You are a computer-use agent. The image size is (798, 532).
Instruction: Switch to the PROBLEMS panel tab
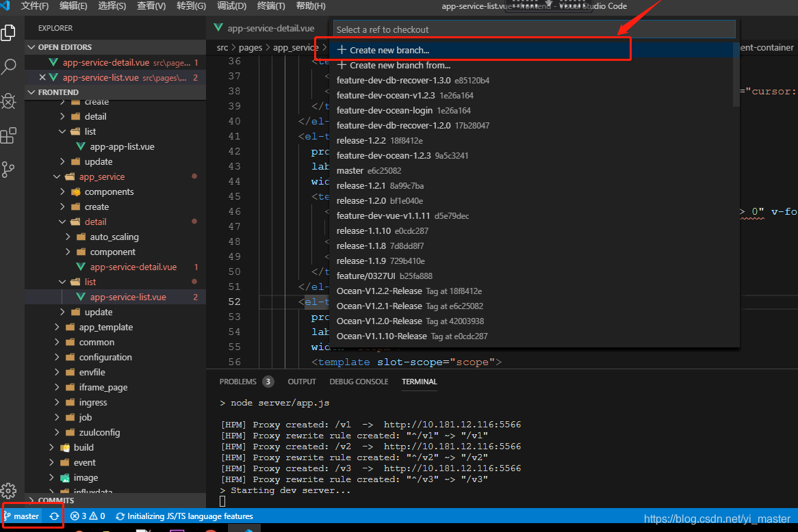[x=237, y=382]
